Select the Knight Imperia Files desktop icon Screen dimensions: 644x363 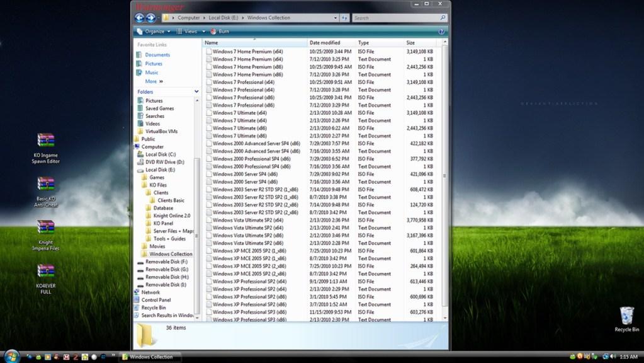[x=45, y=228]
